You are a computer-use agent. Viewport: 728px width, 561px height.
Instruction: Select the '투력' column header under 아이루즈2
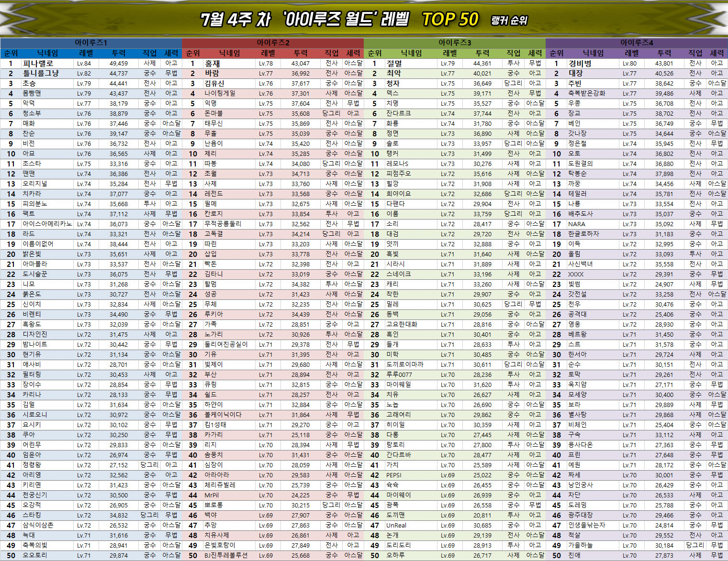301,53
